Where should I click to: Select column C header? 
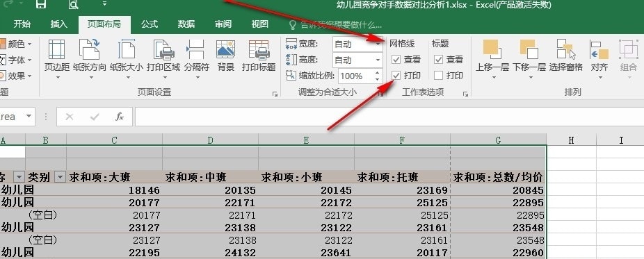click(x=114, y=140)
